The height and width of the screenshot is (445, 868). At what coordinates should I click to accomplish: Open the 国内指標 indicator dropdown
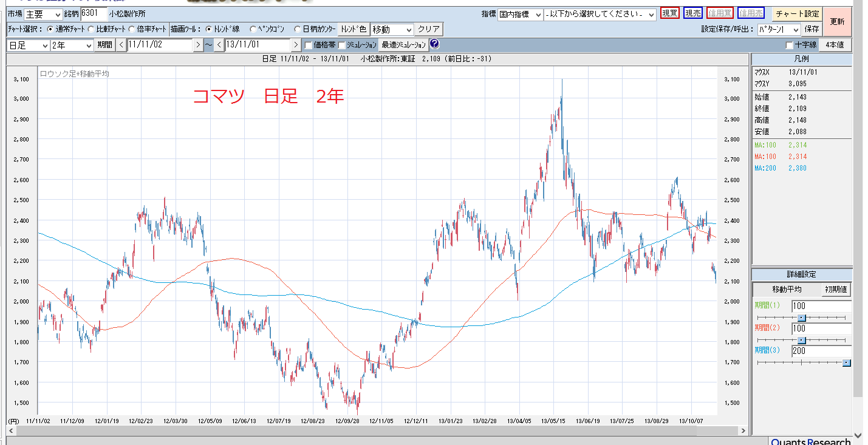click(x=521, y=14)
